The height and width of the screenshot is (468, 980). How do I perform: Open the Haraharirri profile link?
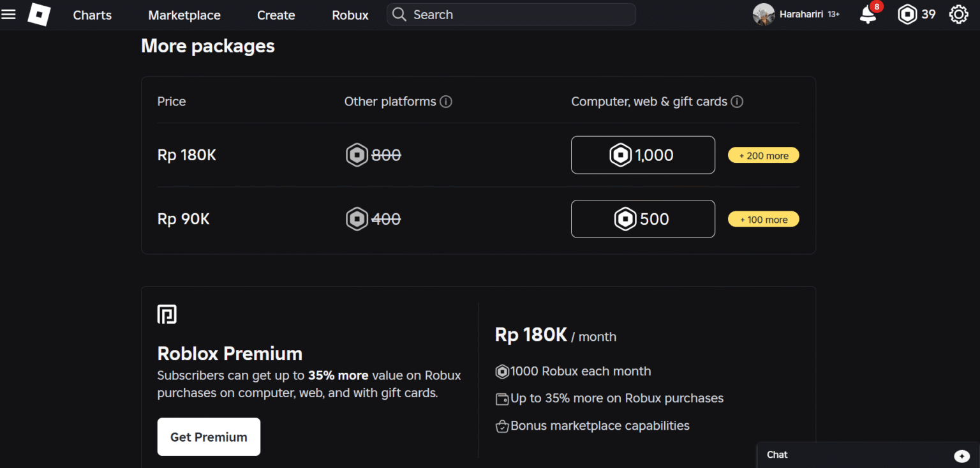point(802,14)
